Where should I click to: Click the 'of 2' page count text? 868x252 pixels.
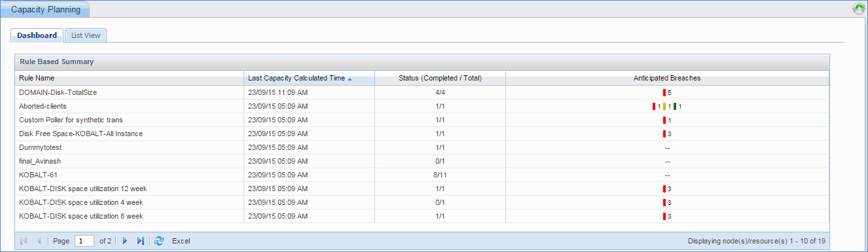[105, 242]
